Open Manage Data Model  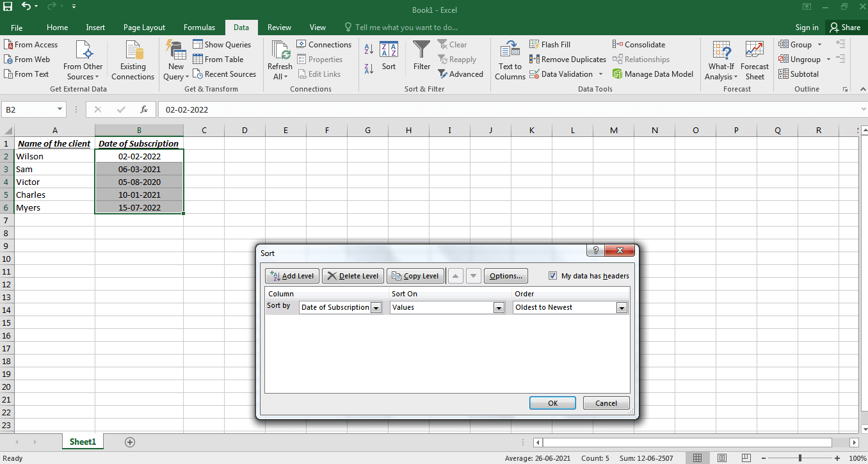click(x=653, y=74)
